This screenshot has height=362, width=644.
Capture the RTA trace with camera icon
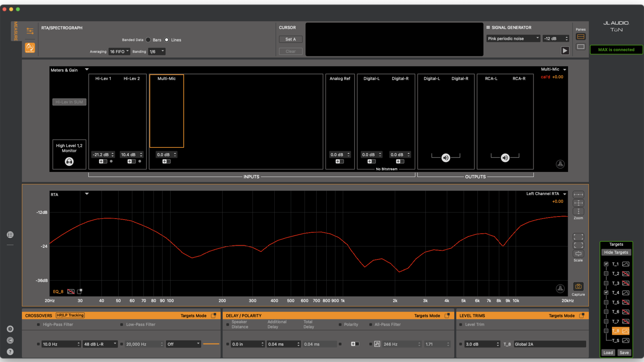click(x=578, y=287)
